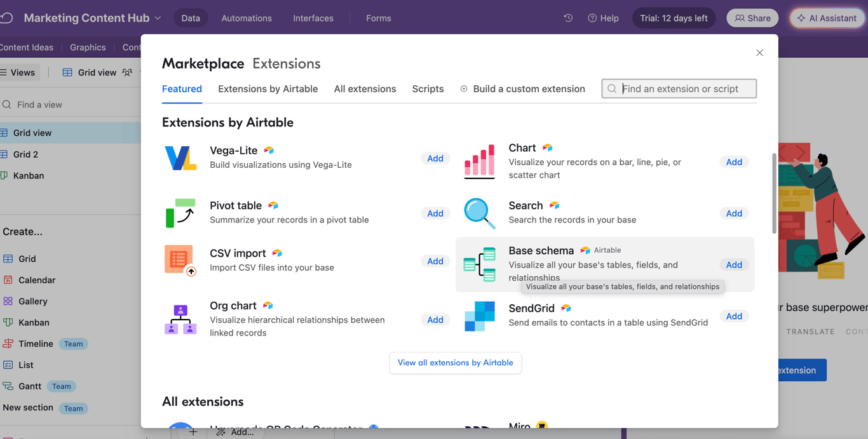Image resolution: width=868 pixels, height=439 pixels.
Task: Click the Pivot table extension icon
Action: pos(180,213)
